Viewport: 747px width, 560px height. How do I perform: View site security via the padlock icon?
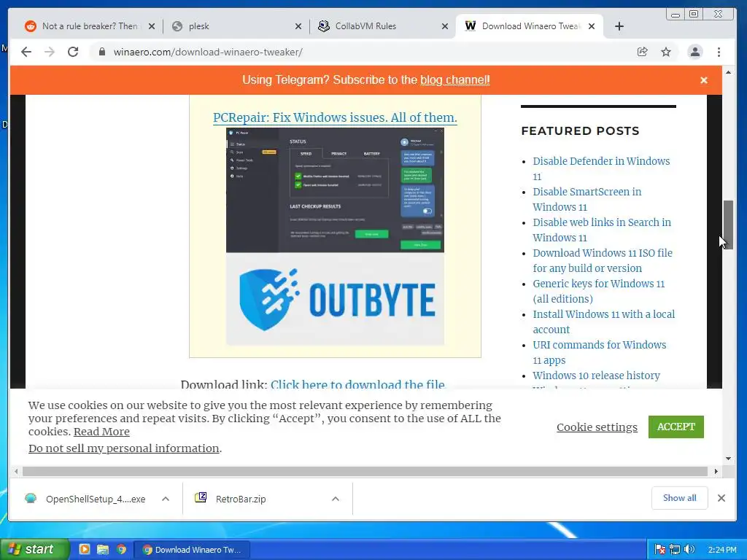102,52
